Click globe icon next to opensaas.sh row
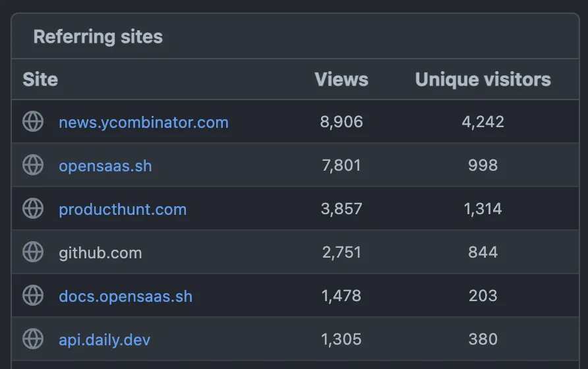588x369 pixels. coord(33,165)
